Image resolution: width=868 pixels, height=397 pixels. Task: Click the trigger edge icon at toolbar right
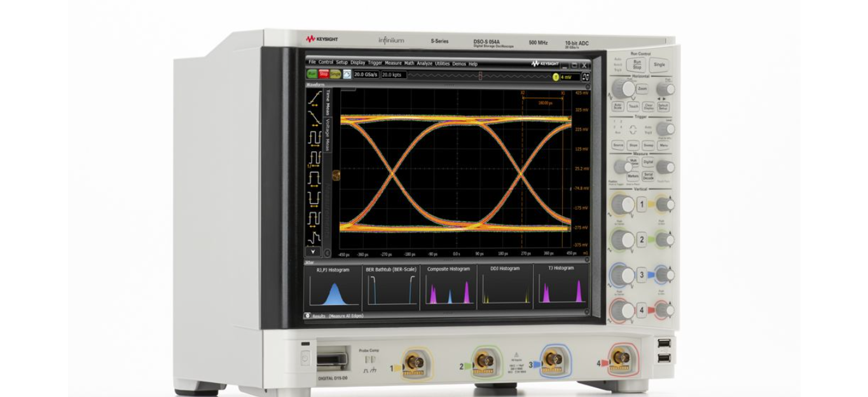click(585, 76)
